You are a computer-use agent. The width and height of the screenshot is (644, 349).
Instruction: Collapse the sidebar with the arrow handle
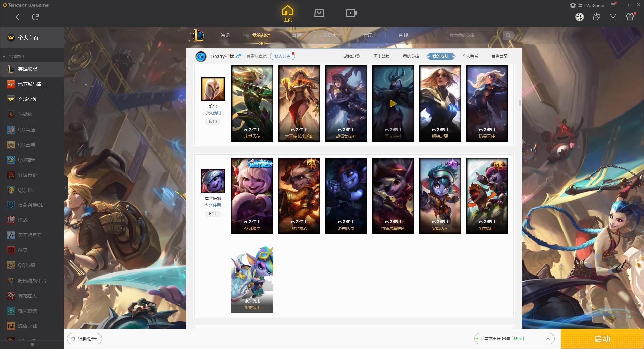(x=66, y=188)
